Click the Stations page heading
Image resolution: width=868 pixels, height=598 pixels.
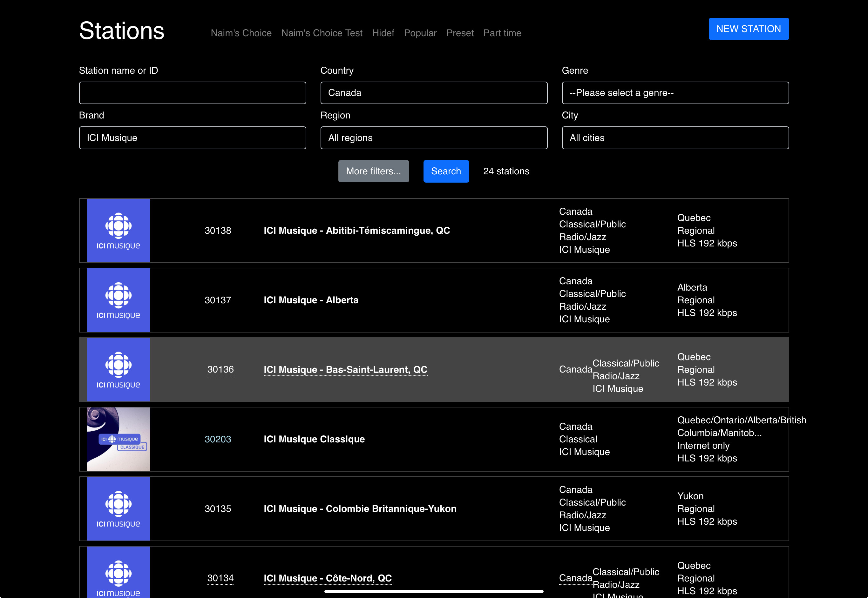[x=122, y=31]
